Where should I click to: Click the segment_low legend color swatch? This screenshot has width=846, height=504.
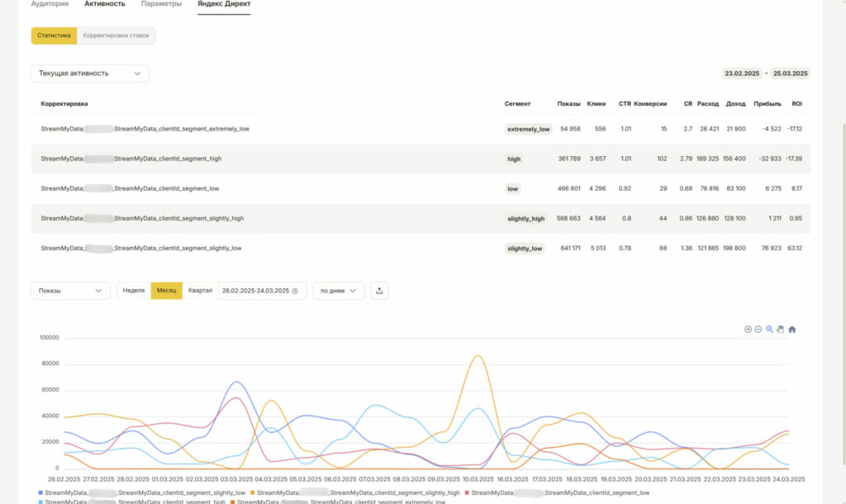click(x=467, y=492)
